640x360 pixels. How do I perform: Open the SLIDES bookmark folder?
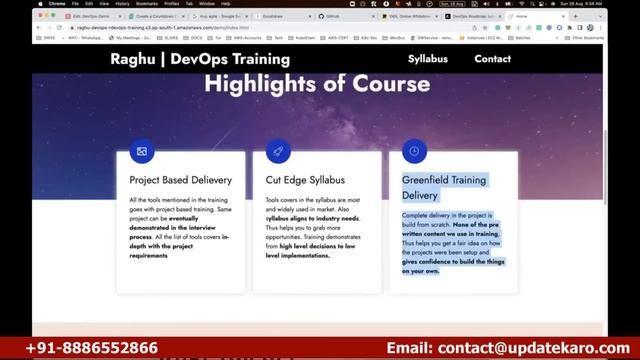click(167, 38)
